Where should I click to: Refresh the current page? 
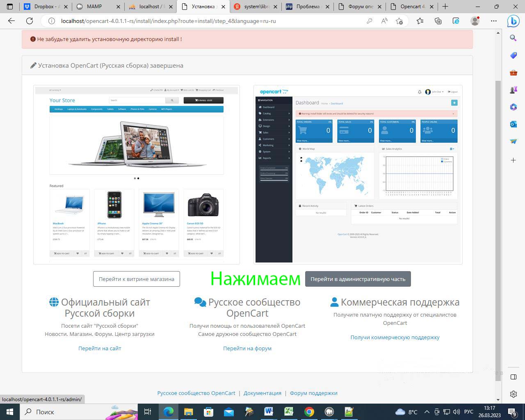pyautogui.click(x=30, y=21)
